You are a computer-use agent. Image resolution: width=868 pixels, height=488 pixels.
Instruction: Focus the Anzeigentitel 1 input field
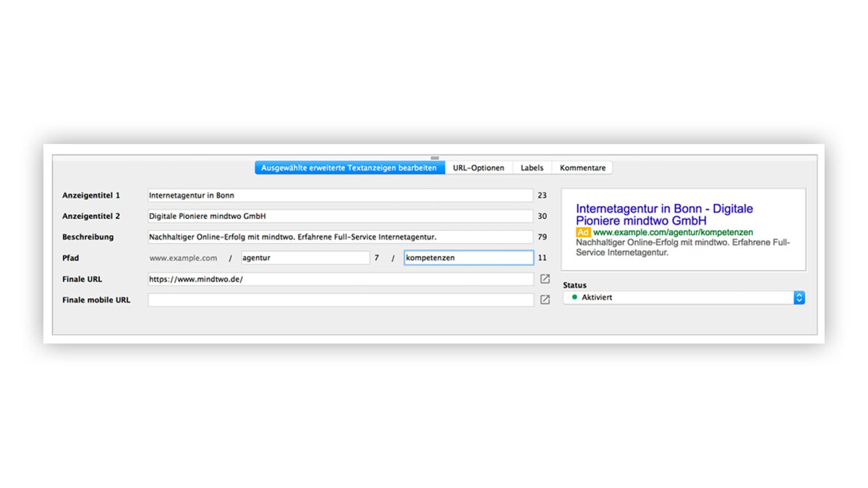pyautogui.click(x=340, y=195)
